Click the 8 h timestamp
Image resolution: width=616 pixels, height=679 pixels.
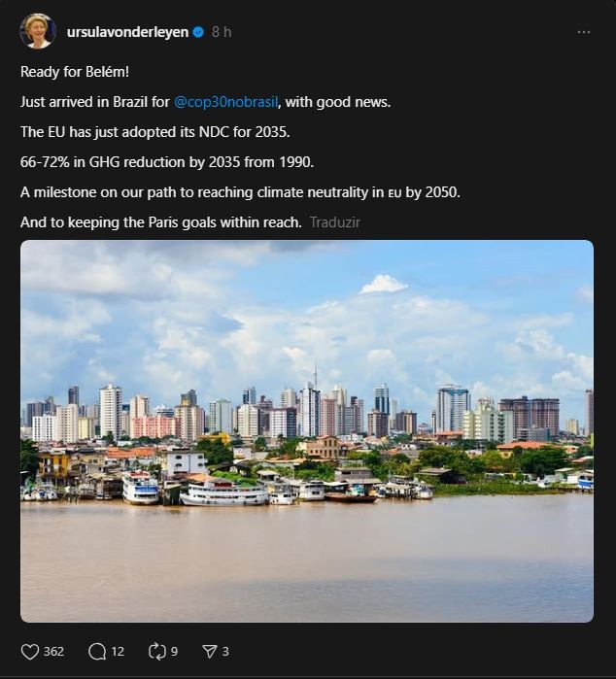[x=222, y=32]
